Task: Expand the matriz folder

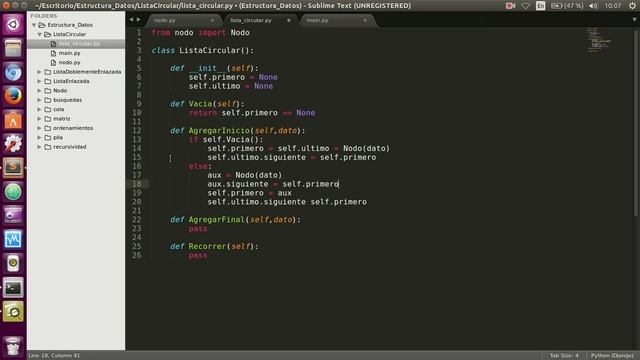Action: tap(40, 119)
